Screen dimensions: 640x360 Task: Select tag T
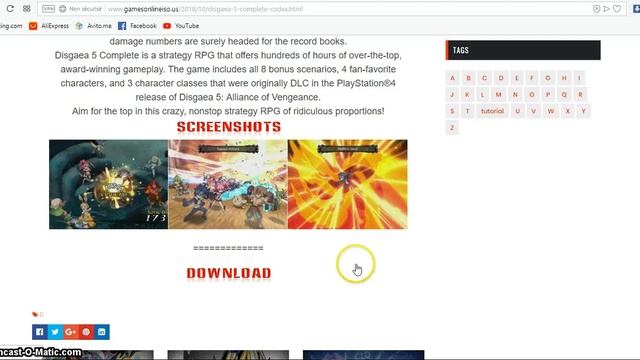[467, 111]
